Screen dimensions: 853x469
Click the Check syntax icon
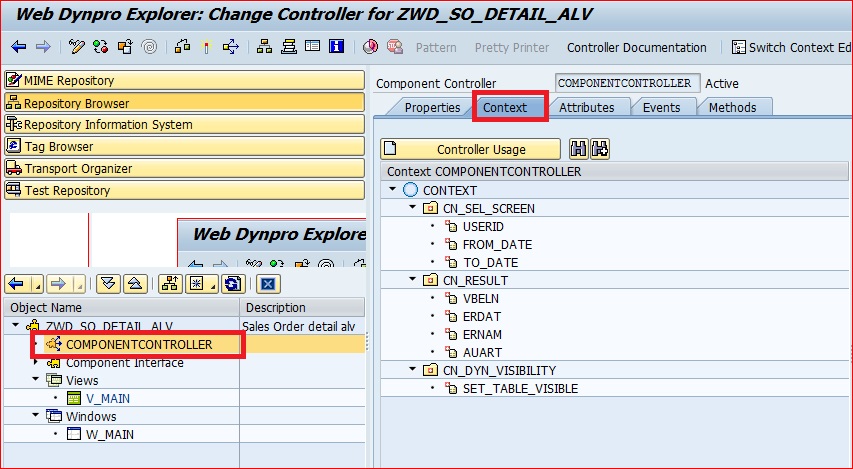tap(182, 47)
